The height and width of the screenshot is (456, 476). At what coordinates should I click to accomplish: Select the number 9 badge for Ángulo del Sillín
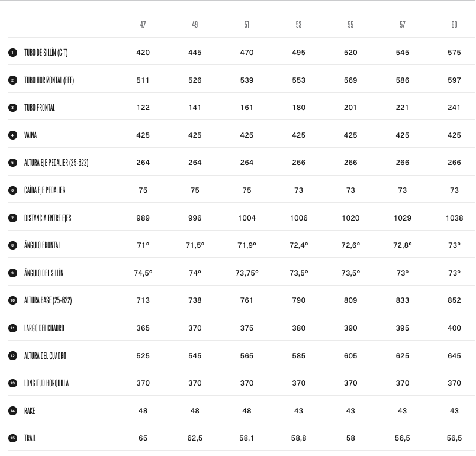pyautogui.click(x=12, y=273)
